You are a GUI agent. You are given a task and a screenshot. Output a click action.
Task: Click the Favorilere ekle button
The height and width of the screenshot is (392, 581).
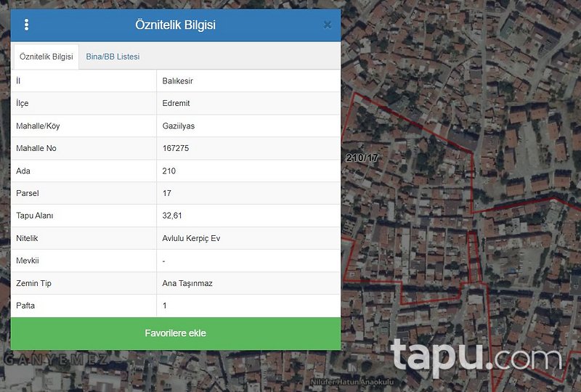click(x=176, y=333)
